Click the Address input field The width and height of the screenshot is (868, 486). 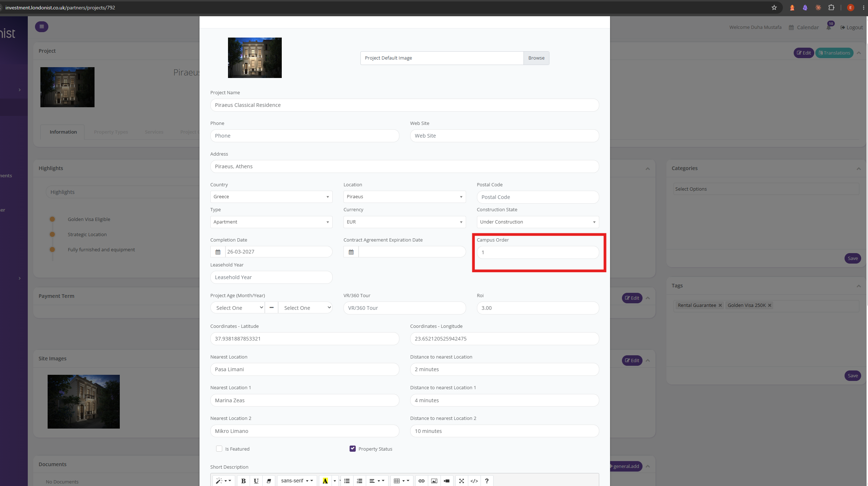point(404,166)
